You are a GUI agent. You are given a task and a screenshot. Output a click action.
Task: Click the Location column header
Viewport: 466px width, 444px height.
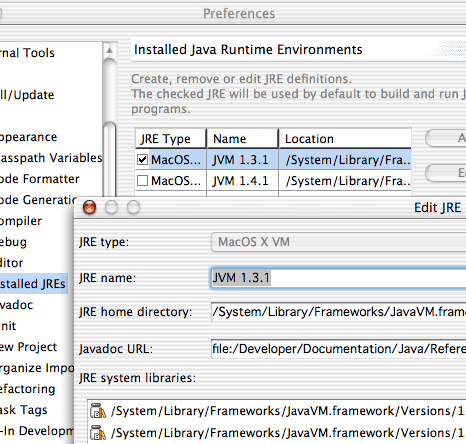point(345,139)
